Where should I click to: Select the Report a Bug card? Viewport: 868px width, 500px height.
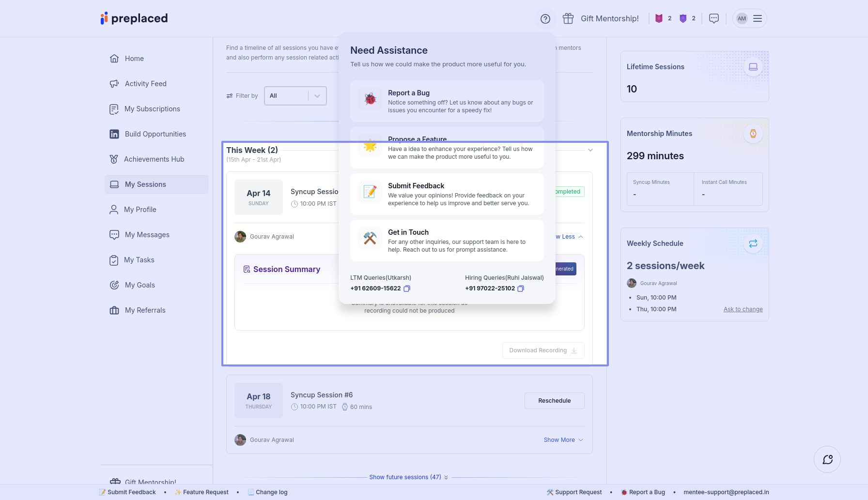tap(447, 101)
